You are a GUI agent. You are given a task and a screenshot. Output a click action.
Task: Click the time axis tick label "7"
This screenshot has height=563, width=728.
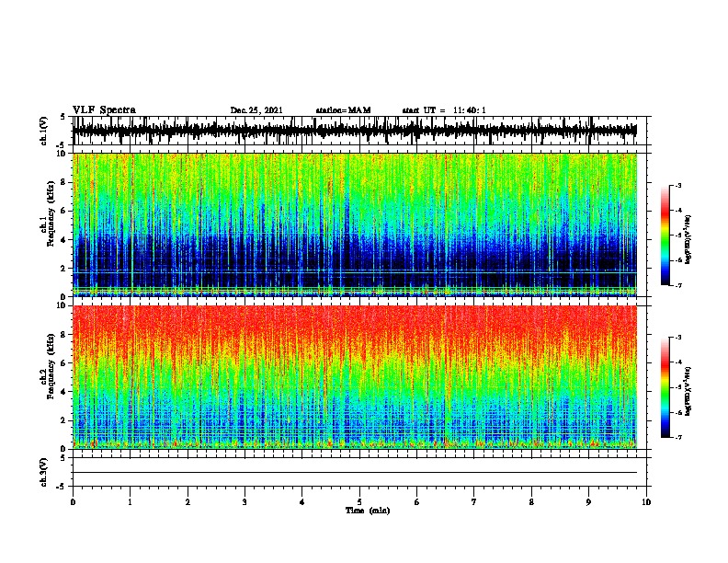pos(474,502)
